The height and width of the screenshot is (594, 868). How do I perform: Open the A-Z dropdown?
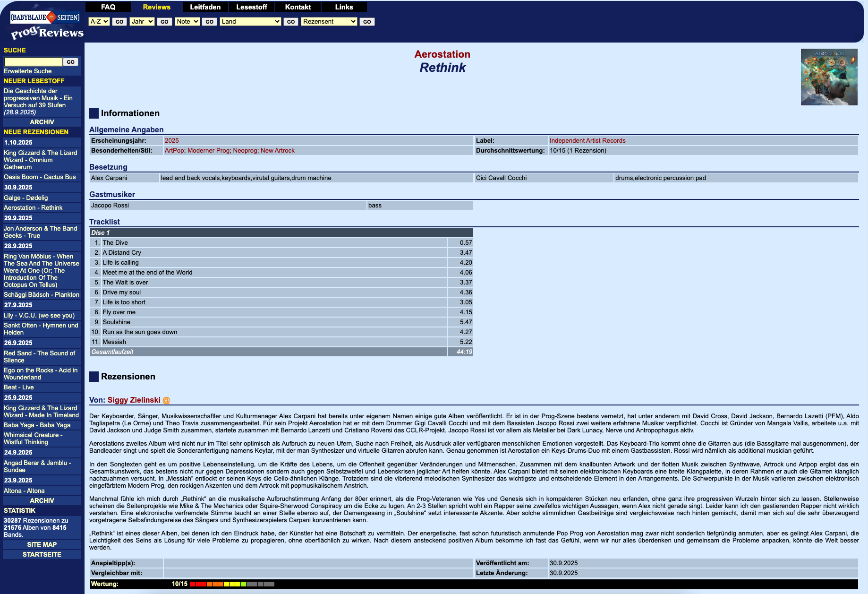coord(99,22)
